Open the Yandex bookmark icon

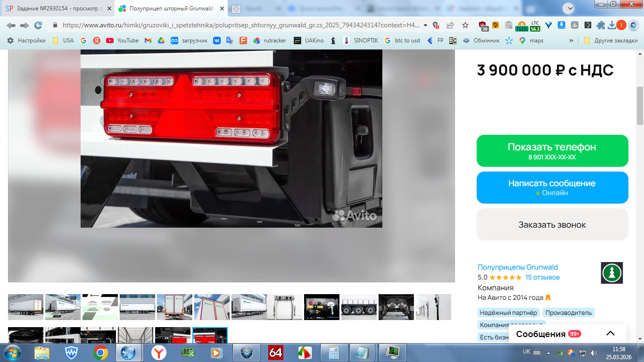point(96,41)
